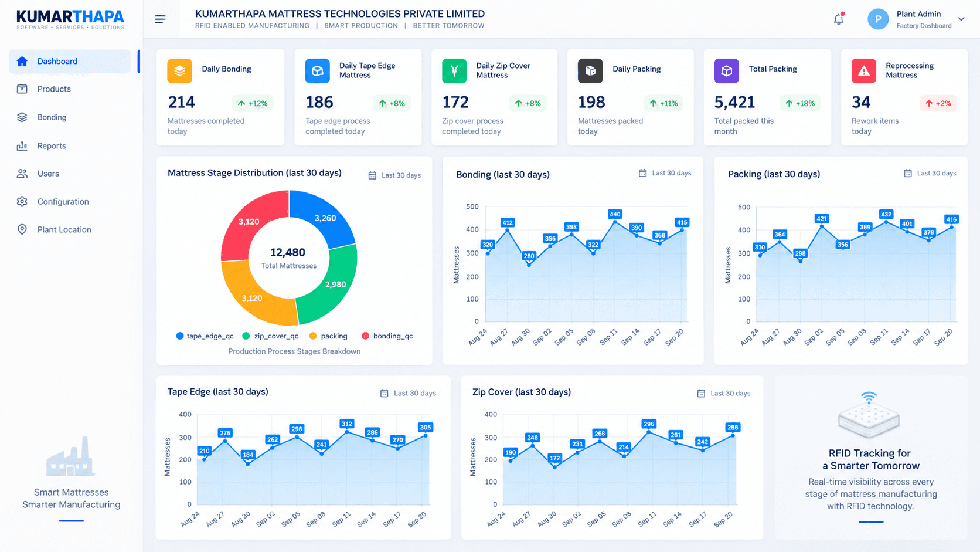The width and height of the screenshot is (980, 552).
Task: Open the notifications bell
Action: [839, 19]
